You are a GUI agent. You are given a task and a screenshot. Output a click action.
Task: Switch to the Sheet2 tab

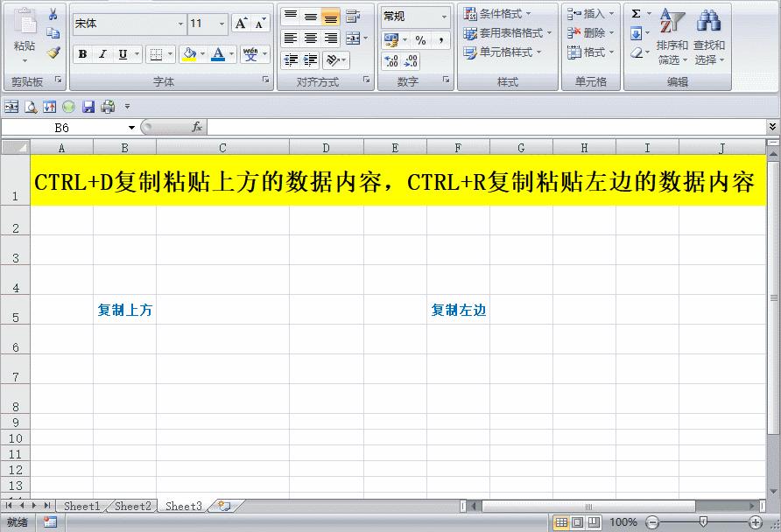(x=131, y=506)
